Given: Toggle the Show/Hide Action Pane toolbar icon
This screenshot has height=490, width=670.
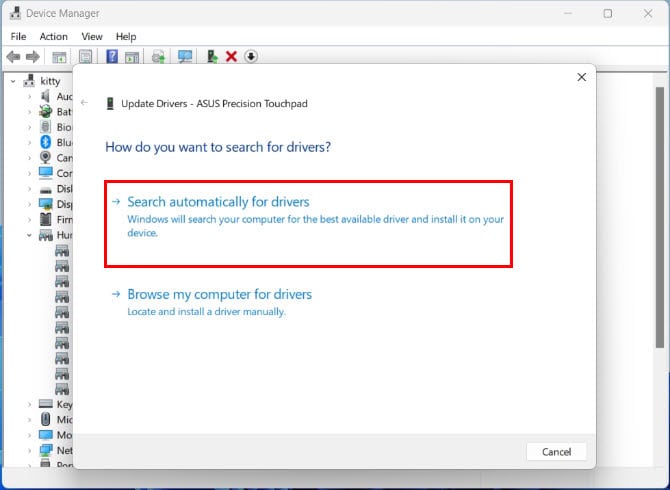Looking at the screenshot, I should point(132,57).
